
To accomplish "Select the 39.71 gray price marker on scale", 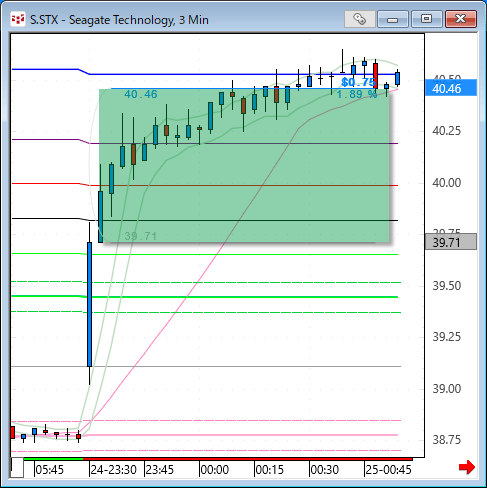I will (451, 242).
